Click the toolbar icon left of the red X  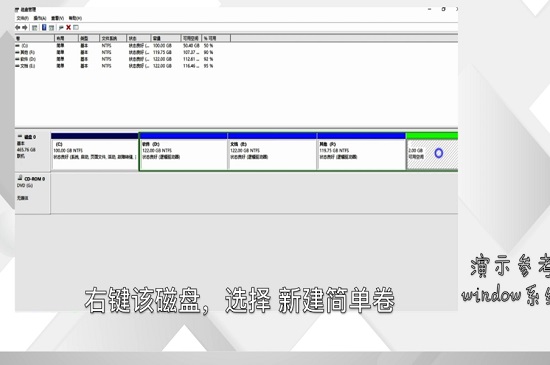[61, 27]
